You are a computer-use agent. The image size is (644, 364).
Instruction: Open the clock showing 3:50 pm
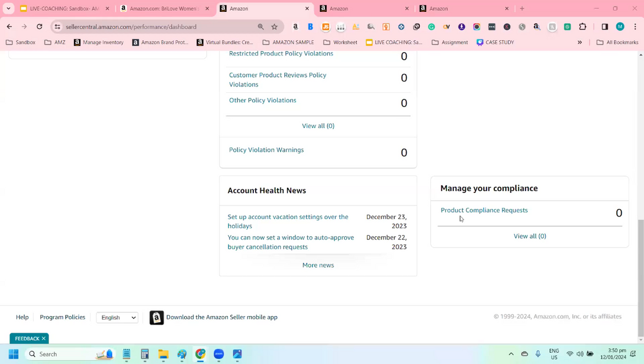point(614,354)
